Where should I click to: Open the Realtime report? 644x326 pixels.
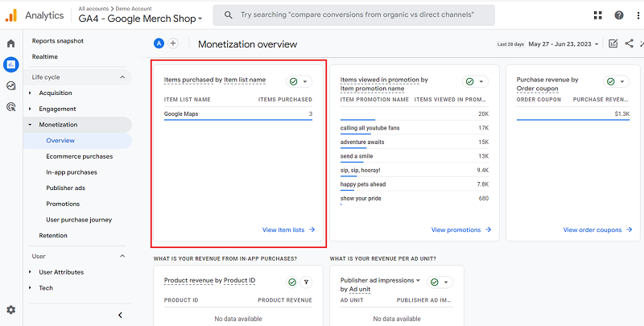coord(45,56)
